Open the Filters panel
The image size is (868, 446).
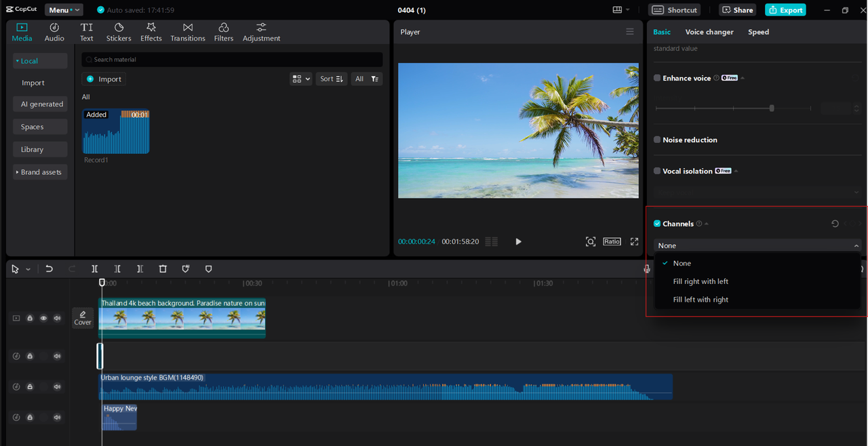pyautogui.click(x=224, y=32)
